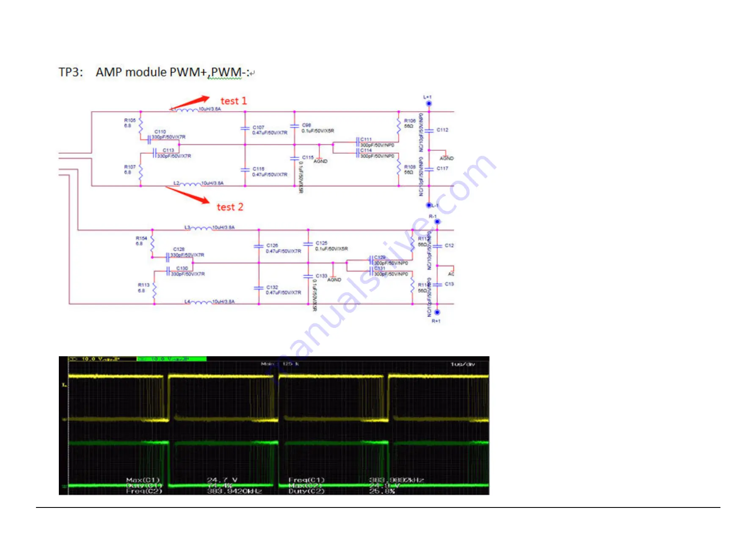756x535 pixels.
Task: Click the yellow channel 1 '10.0 V' scale label
Action: coord(102,359)
